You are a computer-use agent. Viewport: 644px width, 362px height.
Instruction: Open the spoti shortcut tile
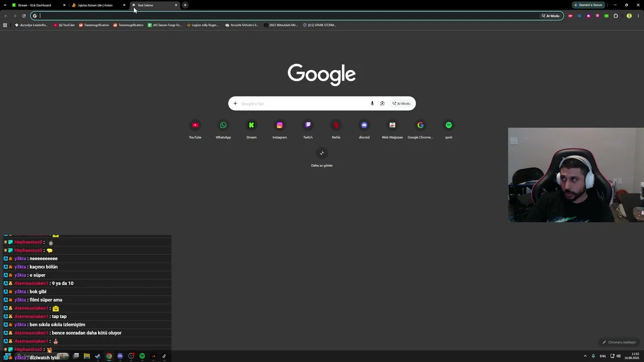pos(449,129)
